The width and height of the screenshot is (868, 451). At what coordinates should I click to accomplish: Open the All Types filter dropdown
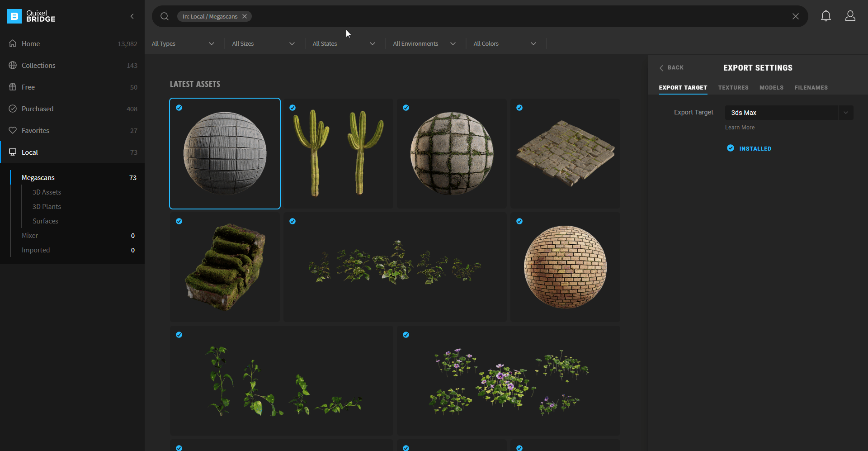183,43
